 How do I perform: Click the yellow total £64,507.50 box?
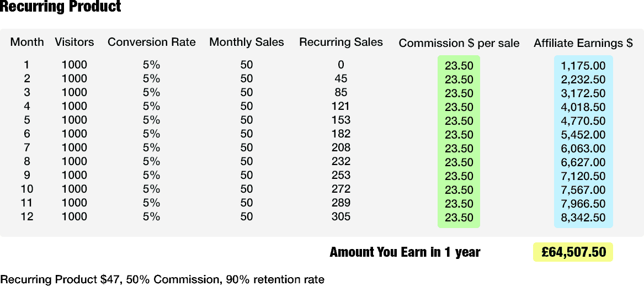coord(573,253)
